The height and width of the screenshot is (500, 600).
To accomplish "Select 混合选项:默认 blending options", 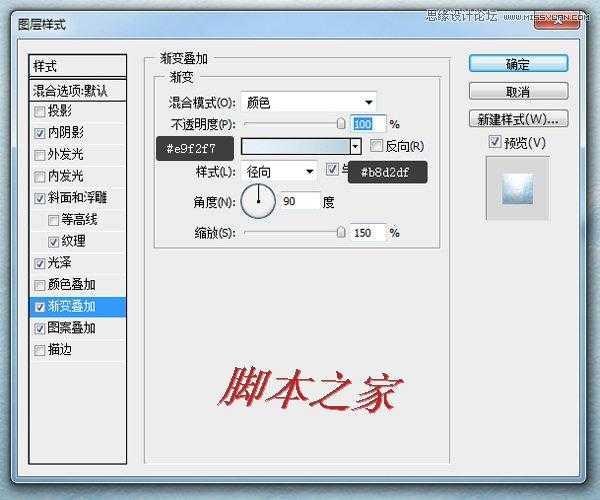I will [x=77, y=91].
